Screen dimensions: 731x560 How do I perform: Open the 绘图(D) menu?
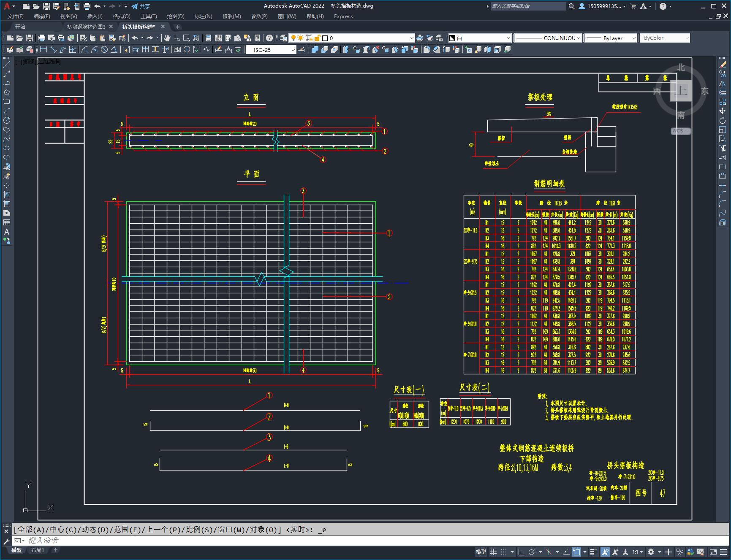pyautogui.click(x=176, y=16)
